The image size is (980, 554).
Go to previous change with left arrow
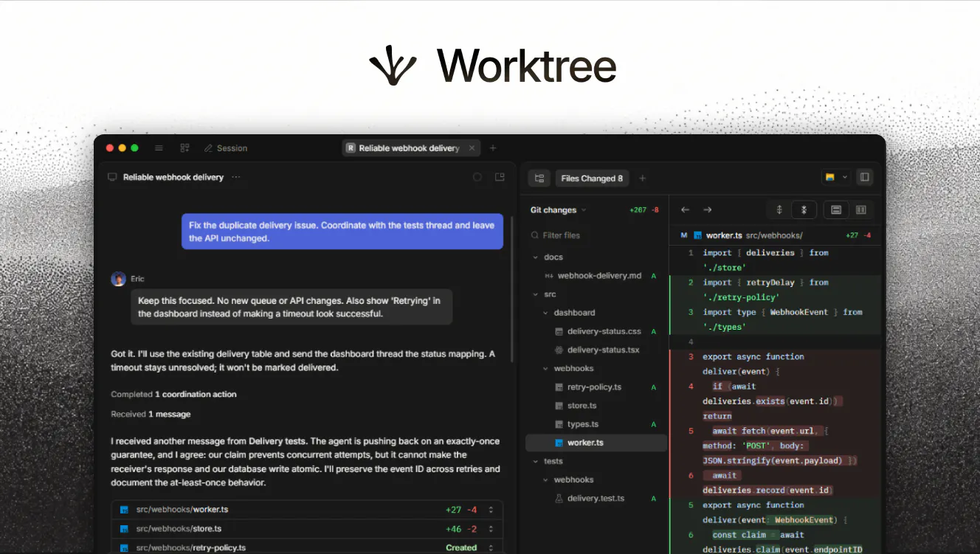click(x=685, y=210)
